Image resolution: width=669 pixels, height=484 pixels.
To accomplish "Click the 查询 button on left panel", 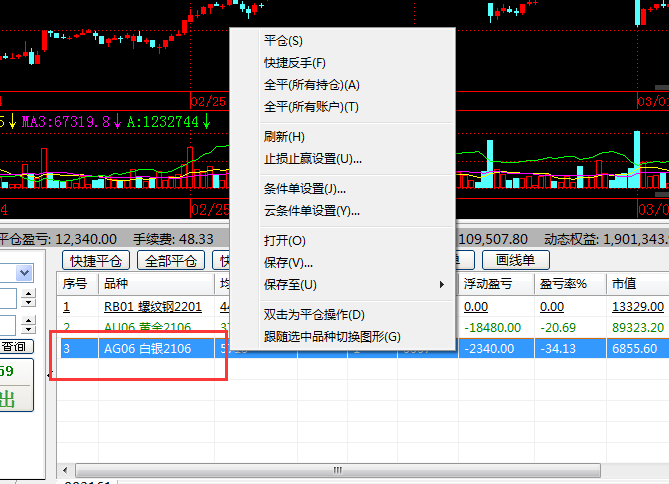I will click(x=16, y=347).
